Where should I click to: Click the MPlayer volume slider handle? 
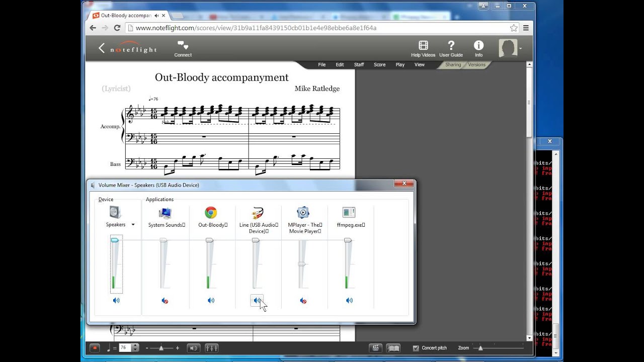point(301,263)
